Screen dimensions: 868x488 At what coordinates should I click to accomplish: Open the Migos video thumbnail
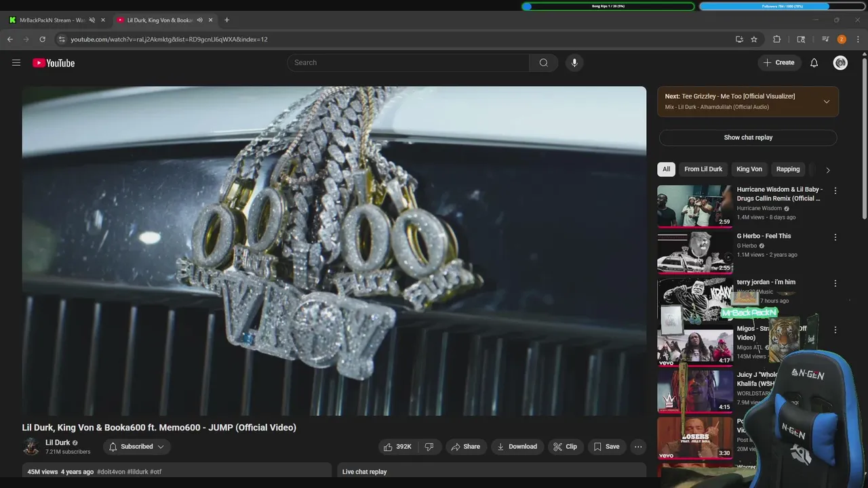694,345
